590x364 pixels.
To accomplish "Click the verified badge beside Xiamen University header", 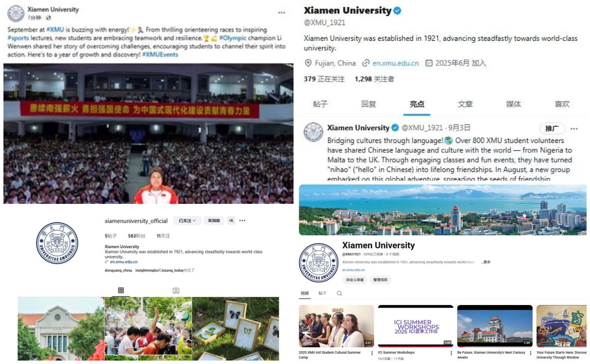I will click(397, 10).
